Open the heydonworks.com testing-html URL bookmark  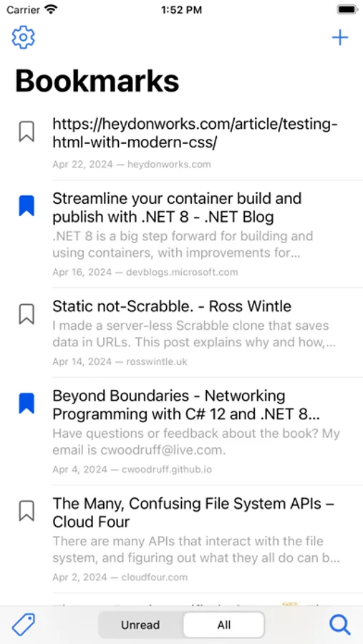(x=195, y=132)
